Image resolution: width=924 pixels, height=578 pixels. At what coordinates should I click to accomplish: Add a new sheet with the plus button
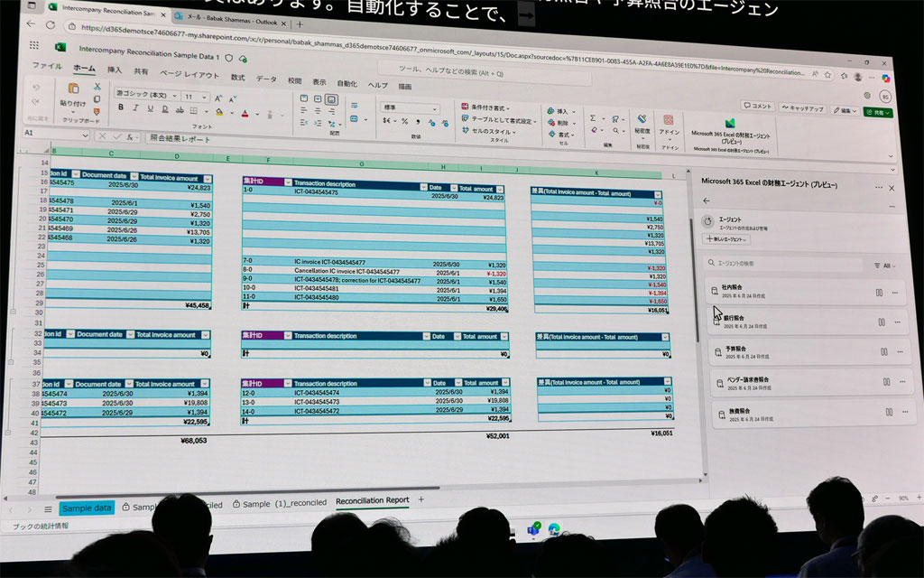click(x=420, y=499)
